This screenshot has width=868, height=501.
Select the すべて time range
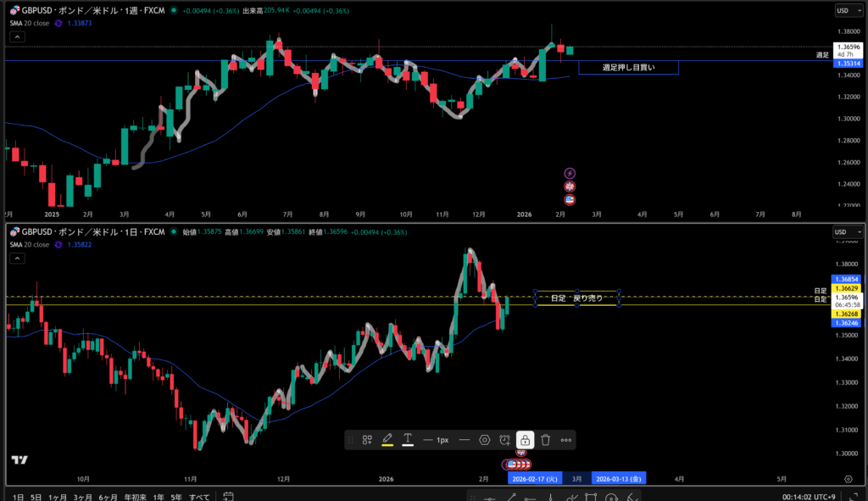[199, 496]
